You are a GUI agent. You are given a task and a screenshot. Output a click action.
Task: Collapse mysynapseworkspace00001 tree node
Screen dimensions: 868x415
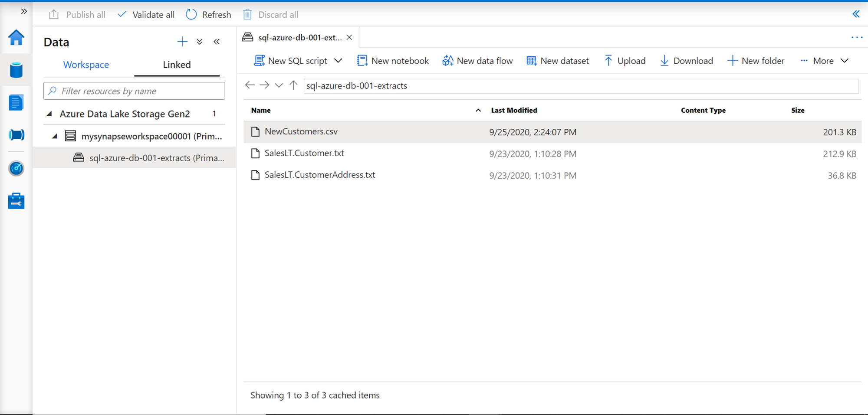pyautogui.click(x=55, y=136)
